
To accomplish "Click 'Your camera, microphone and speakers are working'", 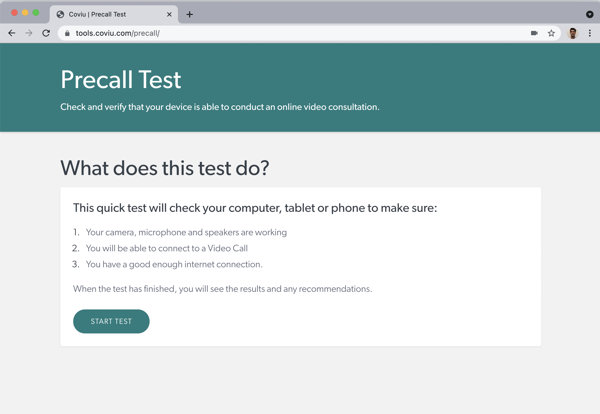I will pos(186,232).
